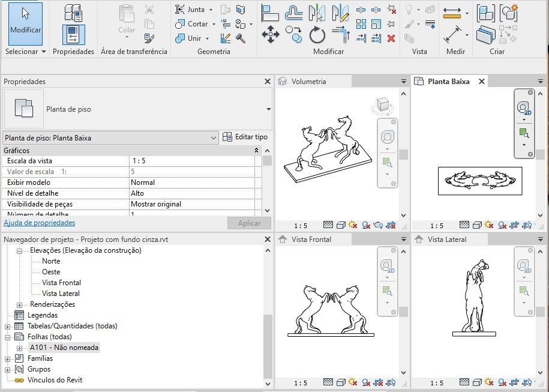Screen dimensions: 549x392
Task: Select Vista Frontal in project browser
Action: point(61,283)
